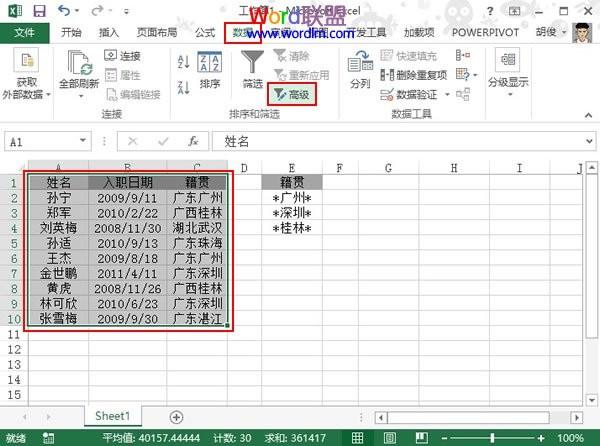
Task: Open the Help question mark icon
Action: [x=490, y=11]
